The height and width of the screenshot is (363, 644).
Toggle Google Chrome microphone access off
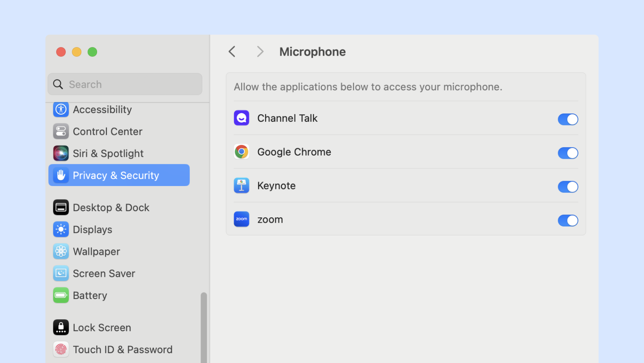(568, 153)
